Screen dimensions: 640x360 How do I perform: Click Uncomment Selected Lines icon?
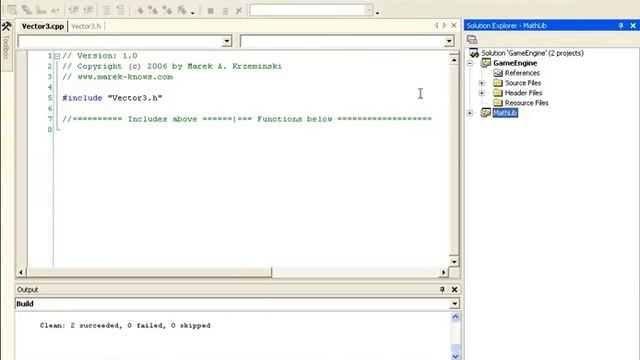tap(120, 10)
